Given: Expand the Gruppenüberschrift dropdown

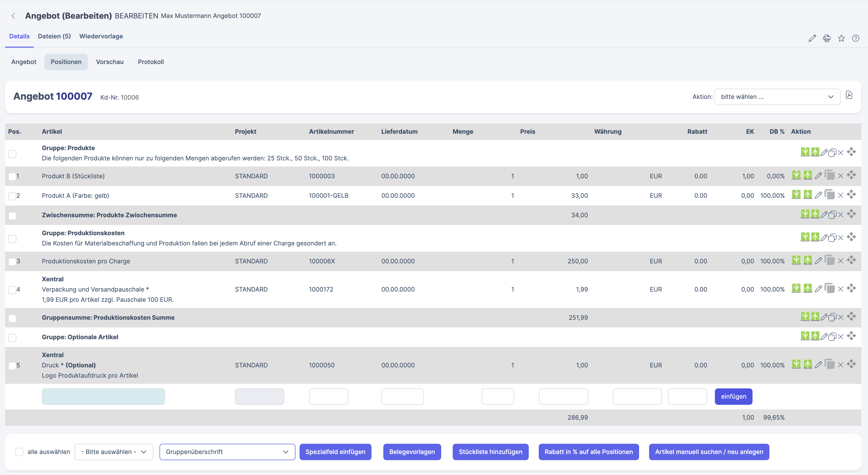Looking at the screenshot, I should (227, 452).
